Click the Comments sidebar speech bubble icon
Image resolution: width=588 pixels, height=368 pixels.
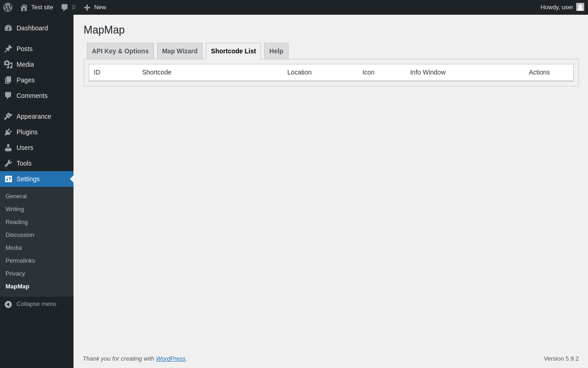coord(8,96)
